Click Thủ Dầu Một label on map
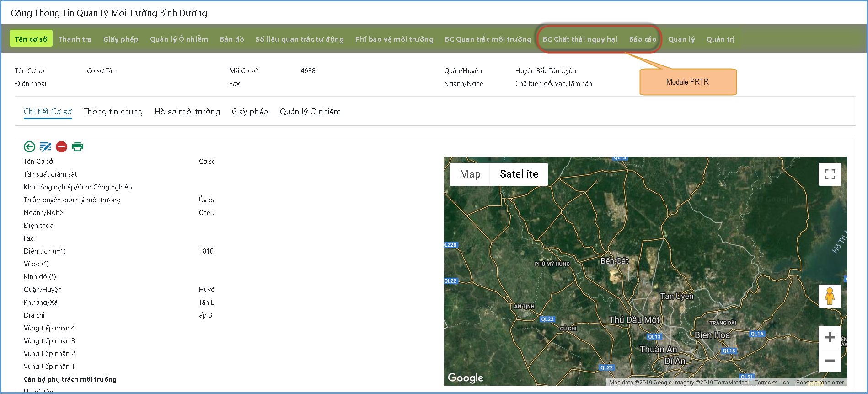Image resolution: width=868 pixels, height=394 pixels. 634,320
